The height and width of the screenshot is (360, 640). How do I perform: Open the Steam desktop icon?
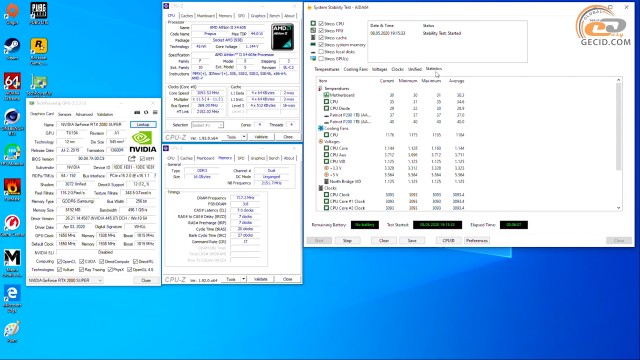pos(12,49)
